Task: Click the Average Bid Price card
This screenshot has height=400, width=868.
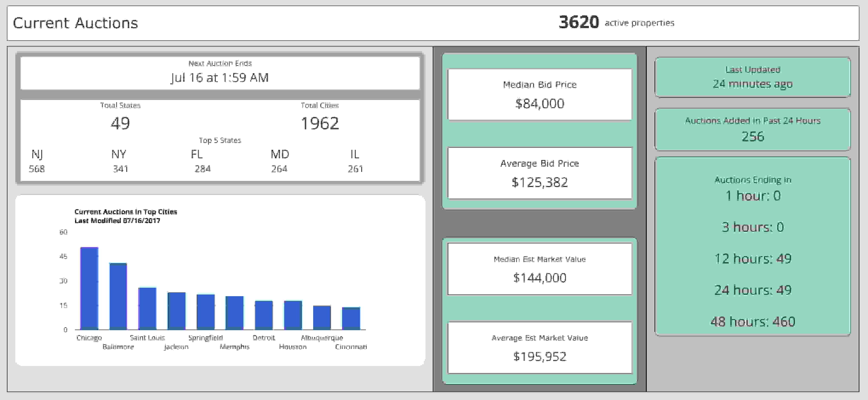Action: 540,173
